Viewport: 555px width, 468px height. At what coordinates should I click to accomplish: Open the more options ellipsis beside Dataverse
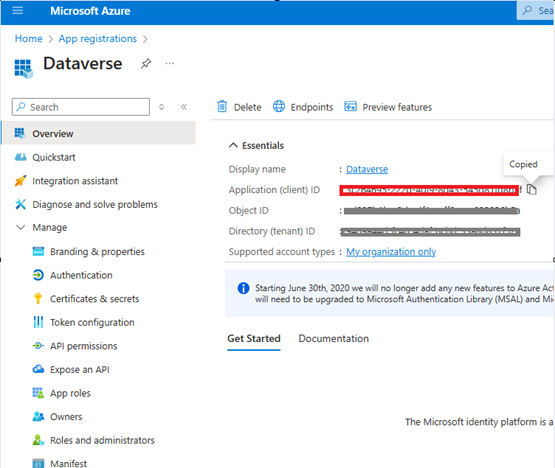[x=170, y=64]
